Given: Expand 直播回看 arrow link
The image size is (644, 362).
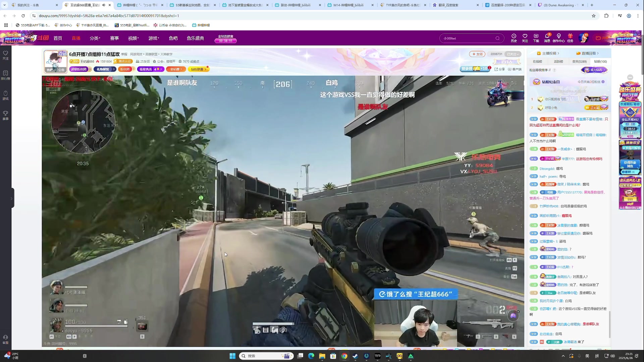Looking at the screenshot, I should [587, 53].
